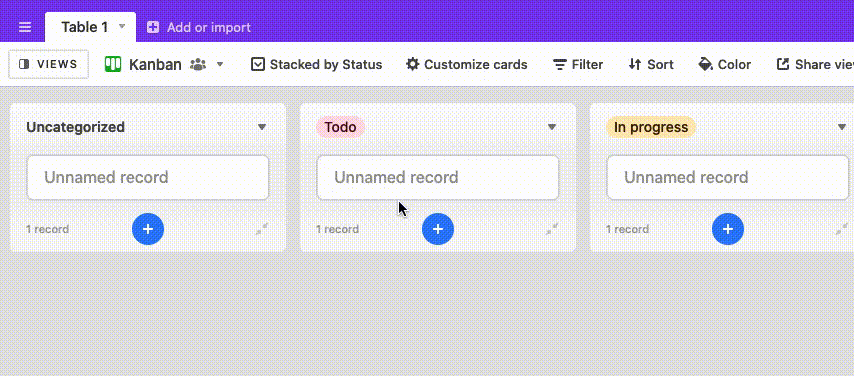Open the Filter option
Screen dimensions: 854x376
(x=577, y=65)
